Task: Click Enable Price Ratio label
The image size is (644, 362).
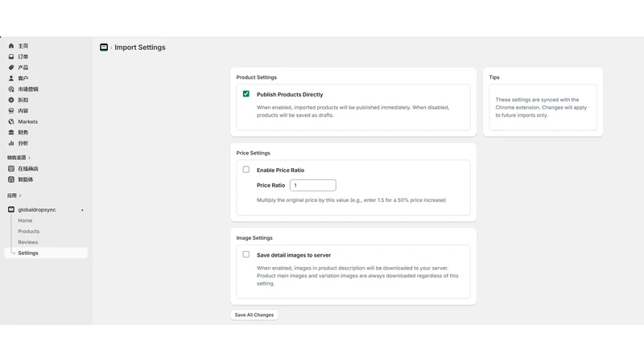Action: point(280,170)
